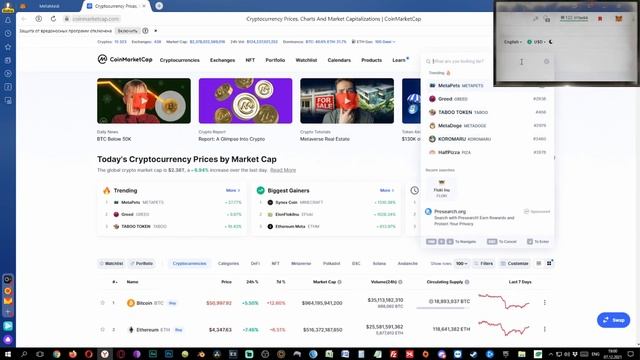Select the Solana tab
Viewport: 640px width, 360px height.
tap(379, 263)
